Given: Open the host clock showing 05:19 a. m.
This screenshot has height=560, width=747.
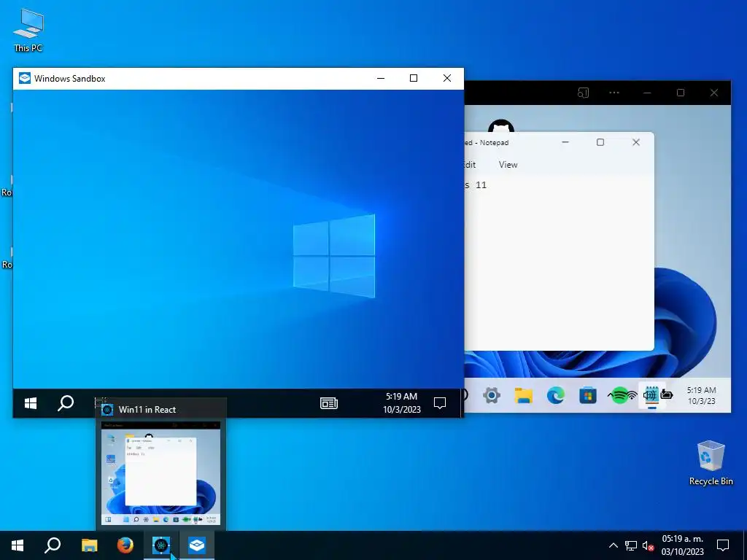Looking at the screenshot, I should tap(682, 545).
